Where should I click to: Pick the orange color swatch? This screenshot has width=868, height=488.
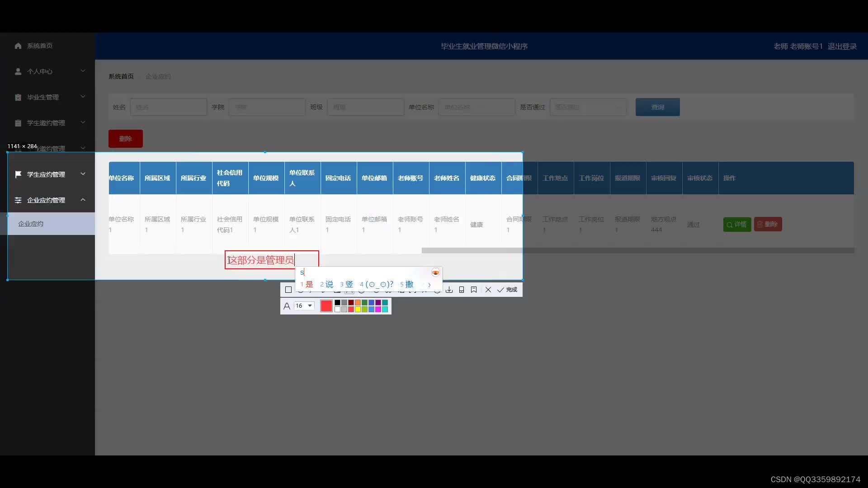[x=358, y=303]
